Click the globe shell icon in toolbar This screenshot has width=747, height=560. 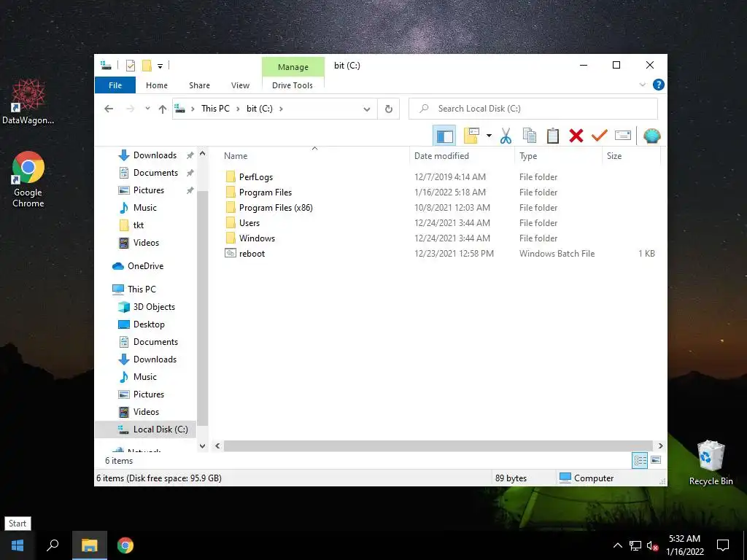(x=651, y=136)
